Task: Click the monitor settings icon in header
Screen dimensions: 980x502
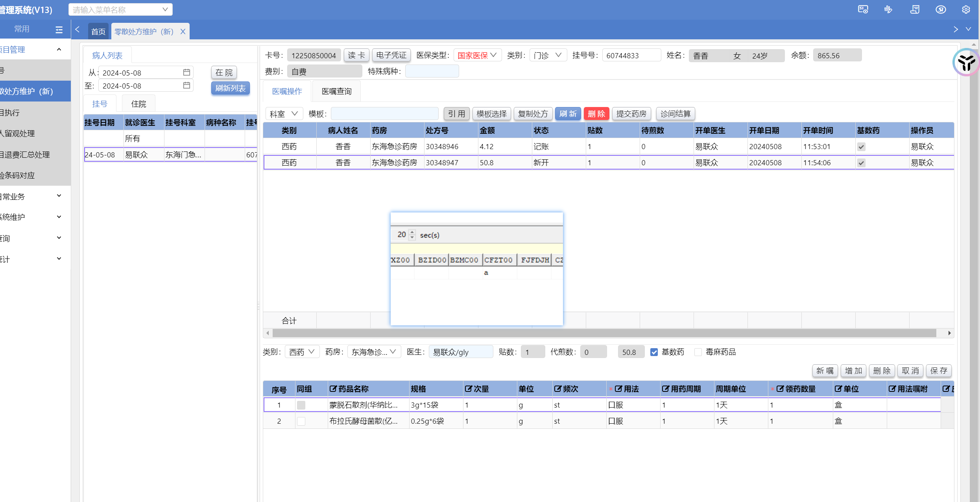Action: point(863,9)
